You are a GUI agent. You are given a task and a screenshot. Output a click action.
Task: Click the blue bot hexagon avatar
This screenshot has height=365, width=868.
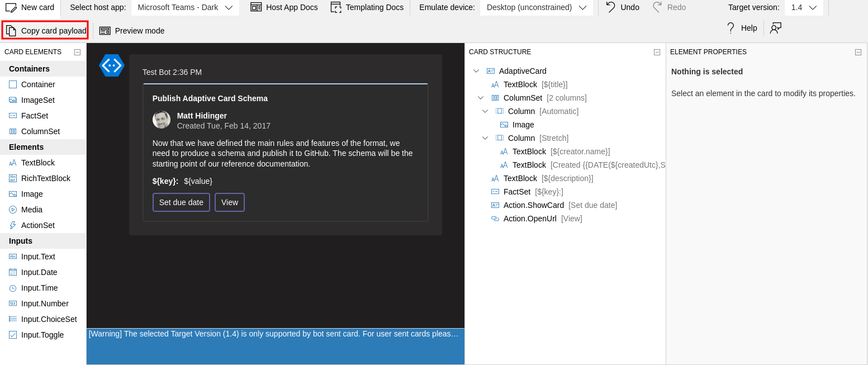click(112, 65)
